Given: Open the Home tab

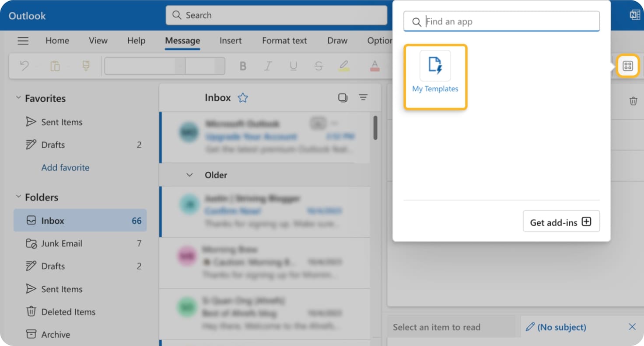Looking at the screenshot, I should pyautogui.click(x=57, y=41).
